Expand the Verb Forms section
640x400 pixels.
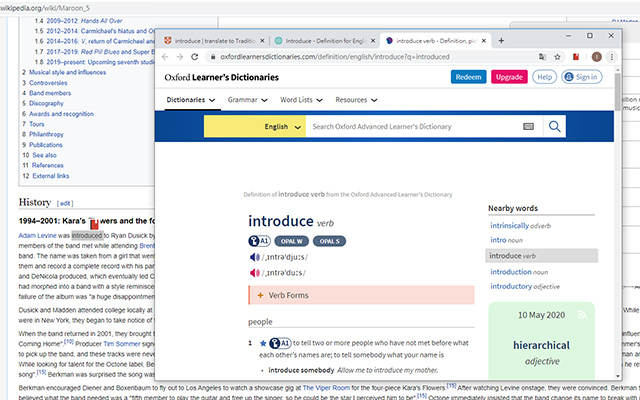point(361,295)
